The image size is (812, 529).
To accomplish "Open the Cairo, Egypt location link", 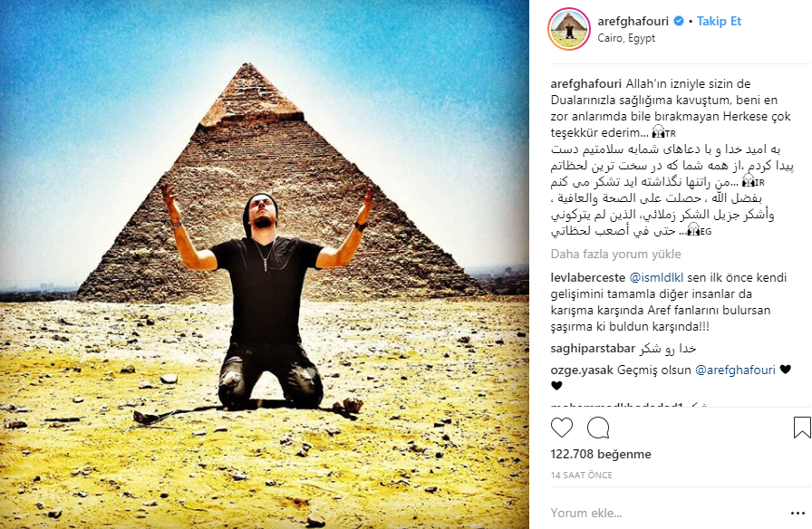I will [626, 38].
